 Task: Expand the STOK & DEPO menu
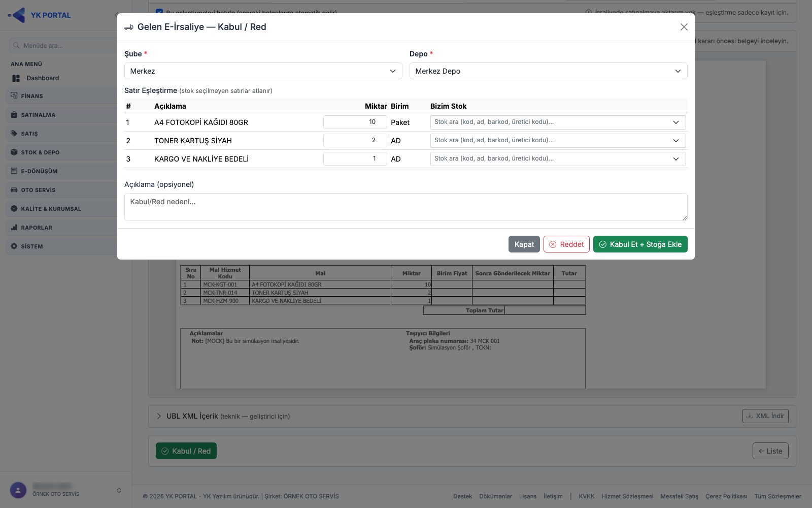[61, 152]
